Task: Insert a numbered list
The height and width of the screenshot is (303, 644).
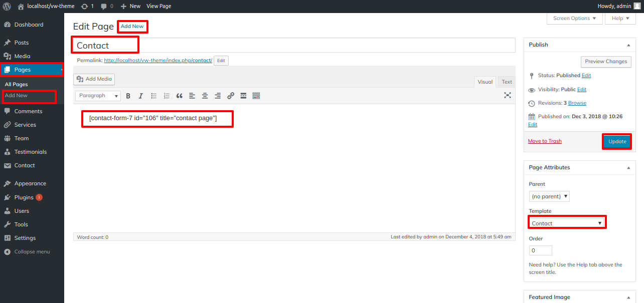Action: click(x=167, y=96)
